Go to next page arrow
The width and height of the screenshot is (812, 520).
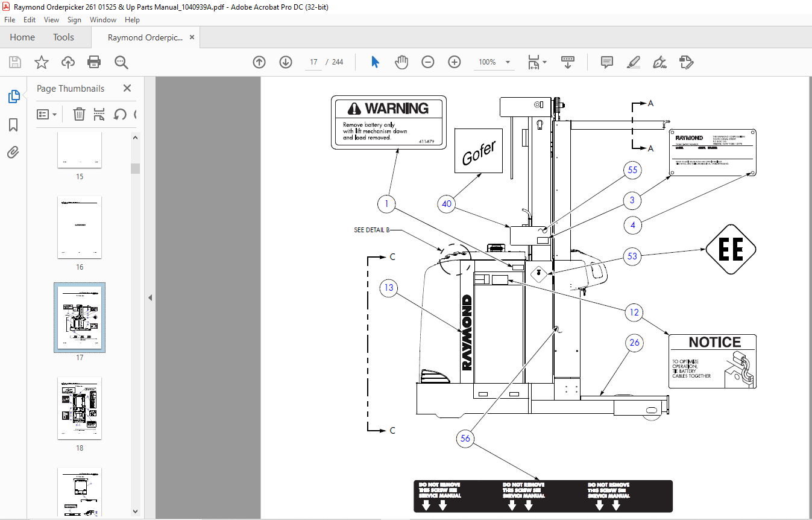click(x=286, y=62)
